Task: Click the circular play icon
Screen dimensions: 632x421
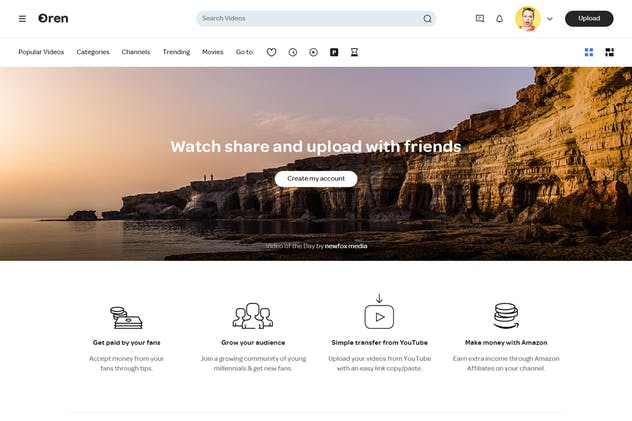Action: click(x=313, y=52)
